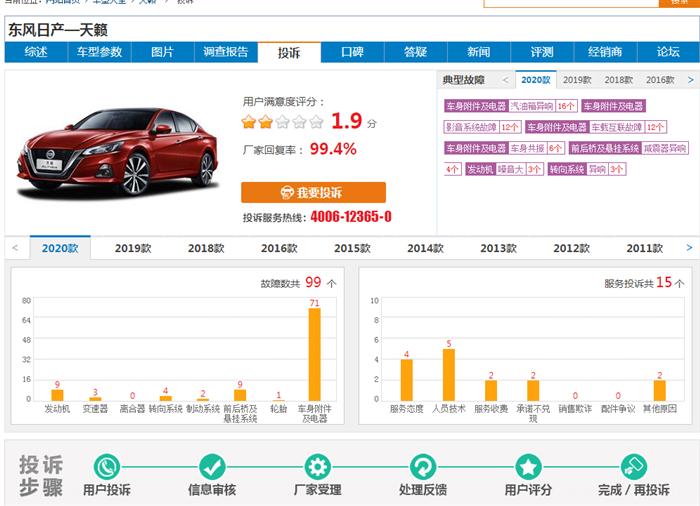Click the 用户评分 star step icon
The width and height of the screenshot is (700, 506).
click(528, 467)
